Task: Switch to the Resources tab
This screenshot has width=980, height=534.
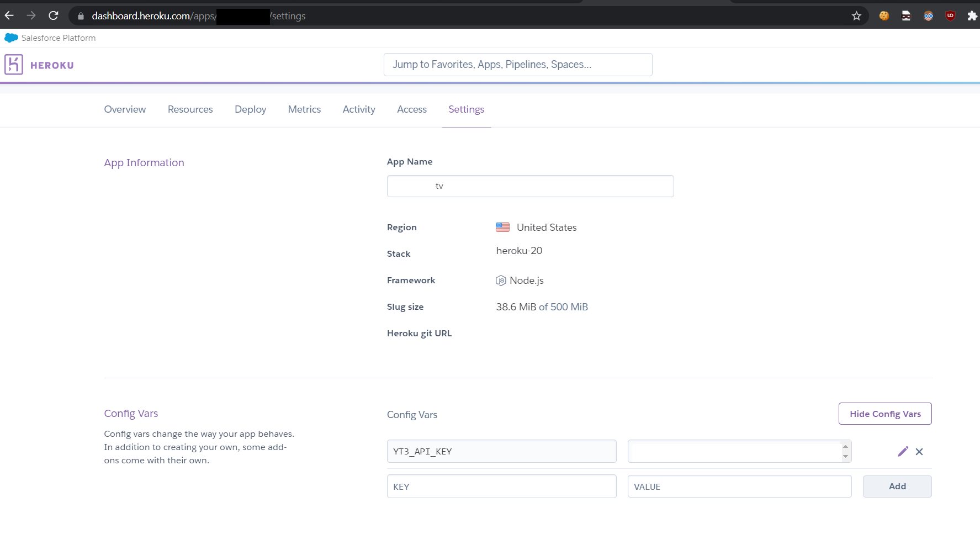Action: (190, 109)
